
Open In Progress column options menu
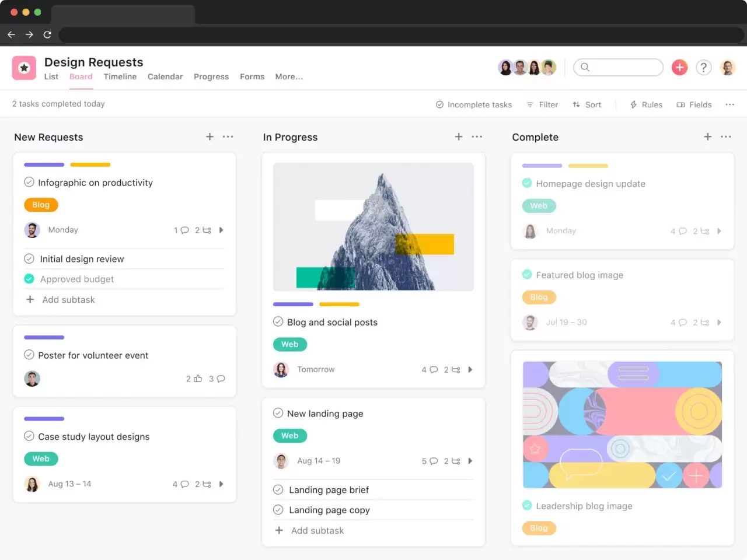(477, 136)
